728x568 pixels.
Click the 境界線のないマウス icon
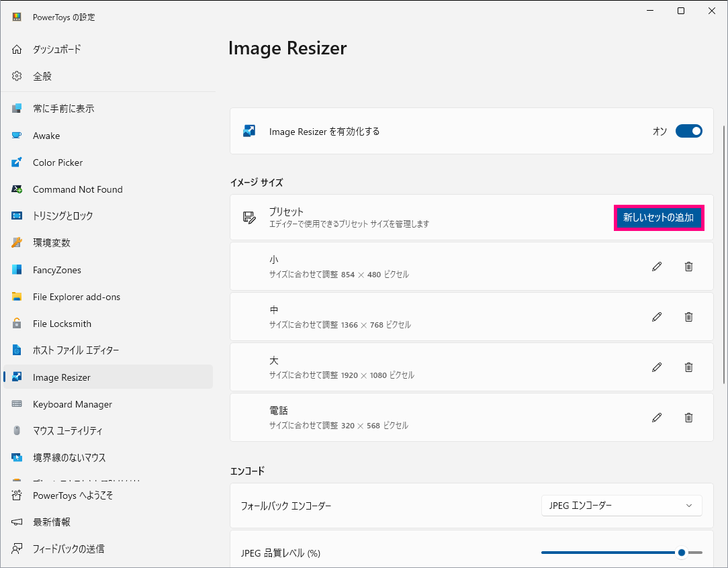tap(17, 458)
